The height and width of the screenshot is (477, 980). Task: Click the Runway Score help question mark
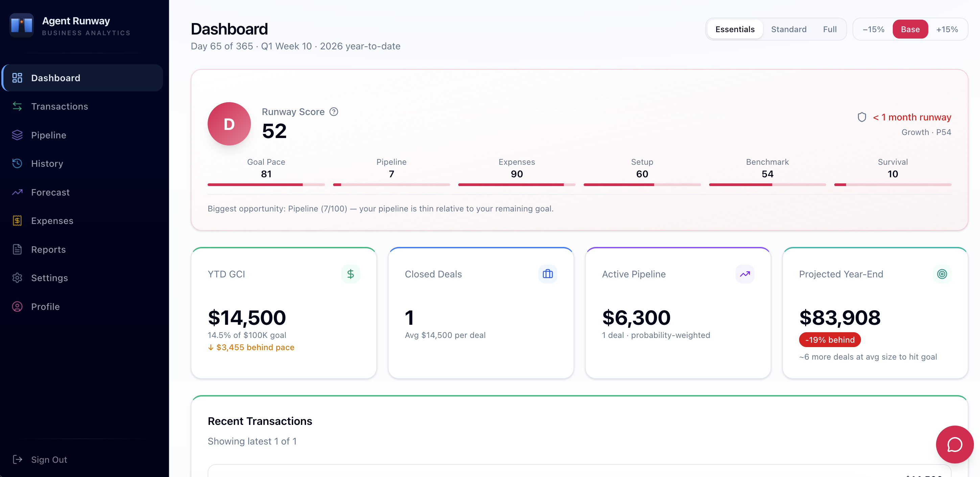coord(334,112)
